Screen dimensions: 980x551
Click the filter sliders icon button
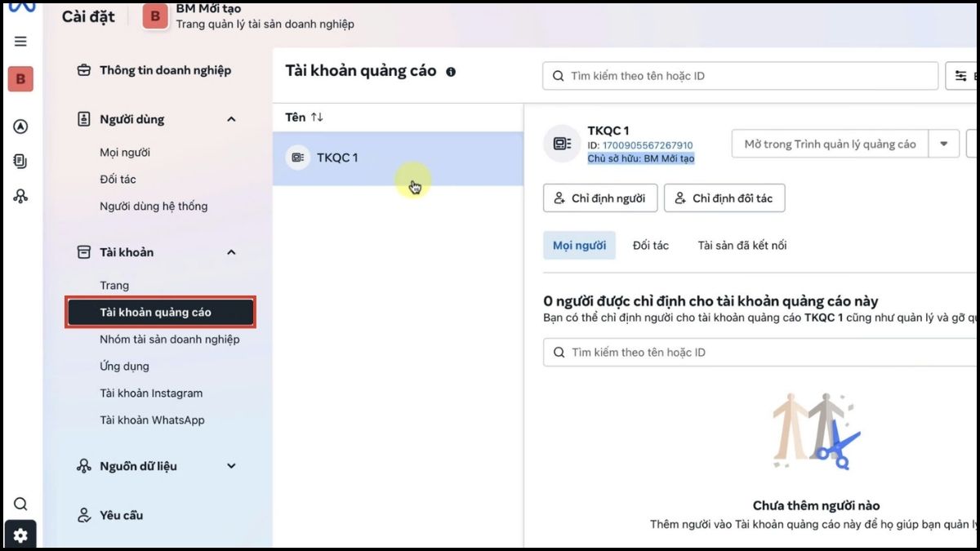tap(962, 76)
